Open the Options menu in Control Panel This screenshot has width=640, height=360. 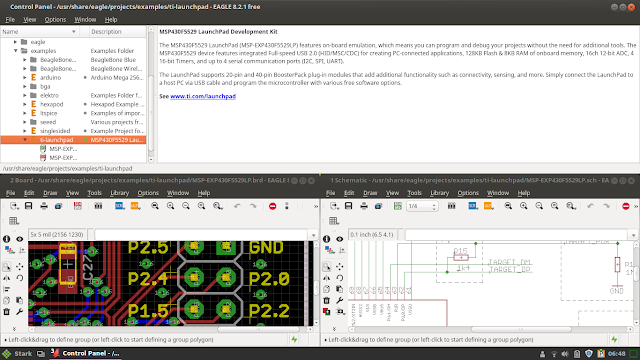click(55, 20)
